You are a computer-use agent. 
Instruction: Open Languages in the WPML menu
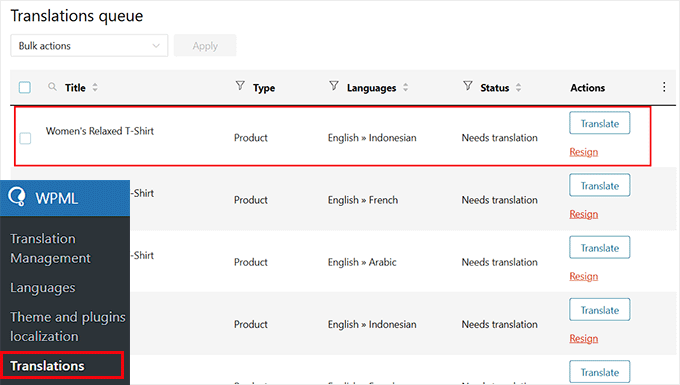[42, 288]
